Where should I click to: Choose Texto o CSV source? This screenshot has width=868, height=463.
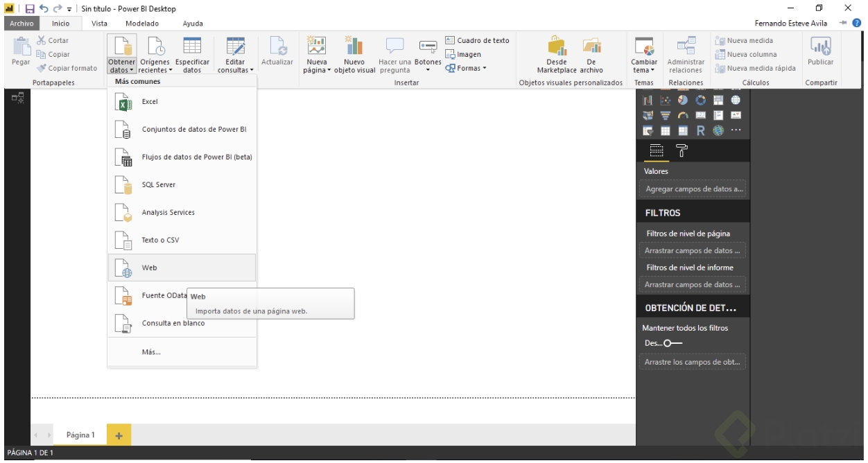(182, 241)
